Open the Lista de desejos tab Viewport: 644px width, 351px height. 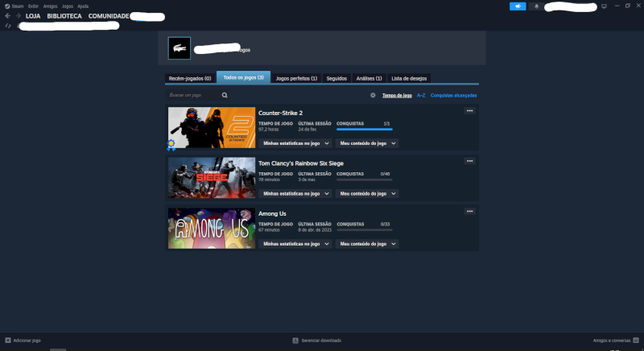tap(409, 78)
